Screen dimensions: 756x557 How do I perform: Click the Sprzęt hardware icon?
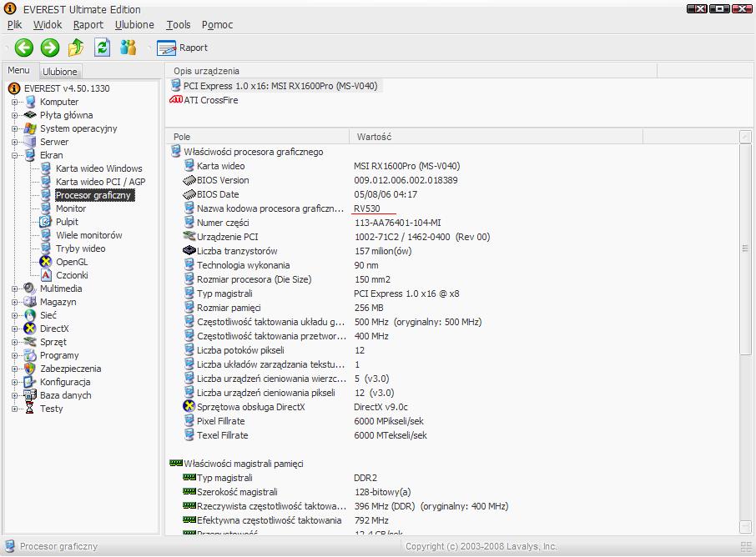(x=30, y=342)
